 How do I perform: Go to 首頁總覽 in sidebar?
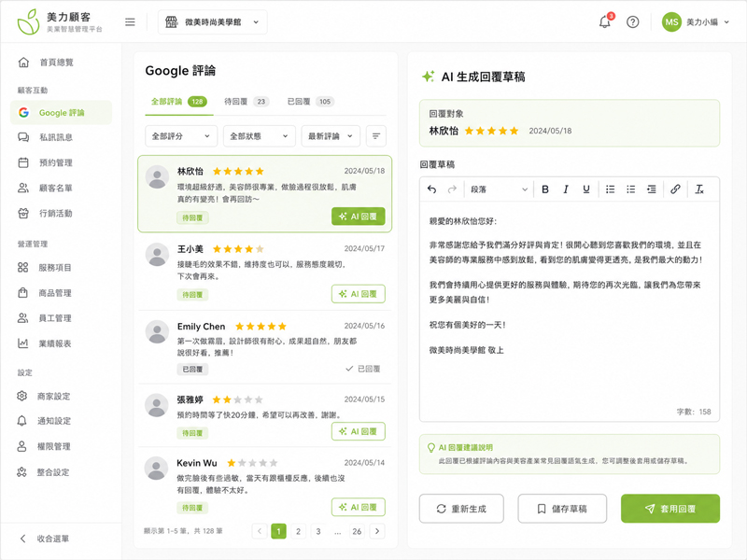click(x=61, y=63)
